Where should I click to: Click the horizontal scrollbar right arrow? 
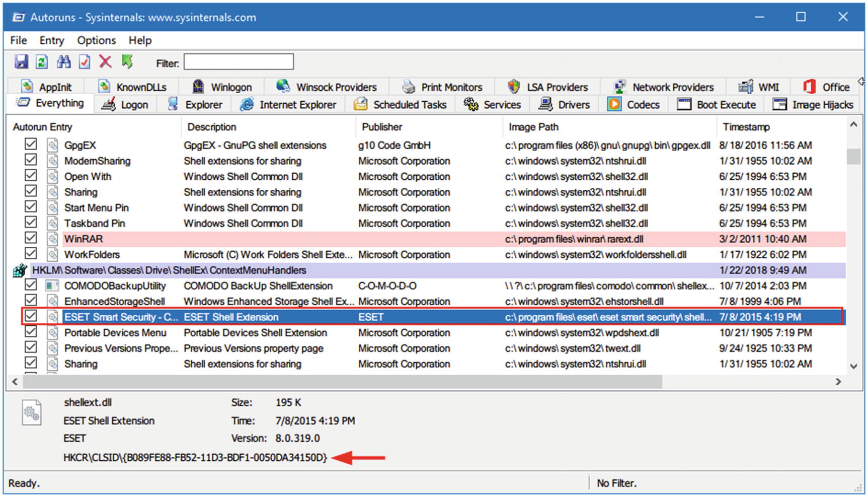tap(838, 382)
